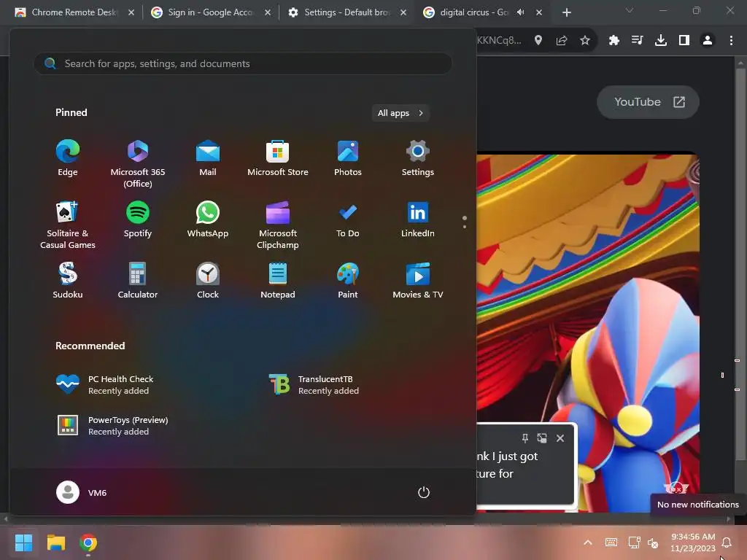Image resolution: width=747 pixels, height=560 pixels.
Task: Open Chrome profile avatar menu
Action: [708, 41]
